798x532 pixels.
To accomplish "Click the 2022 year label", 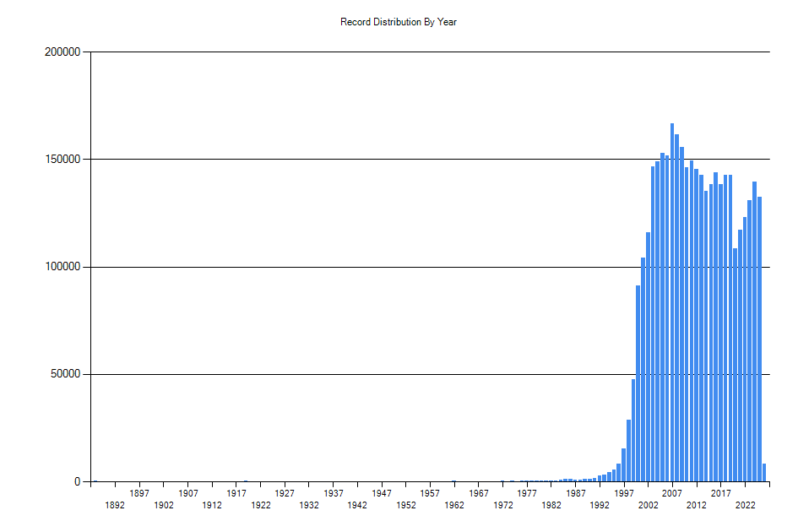I will (x=746, y=505).
